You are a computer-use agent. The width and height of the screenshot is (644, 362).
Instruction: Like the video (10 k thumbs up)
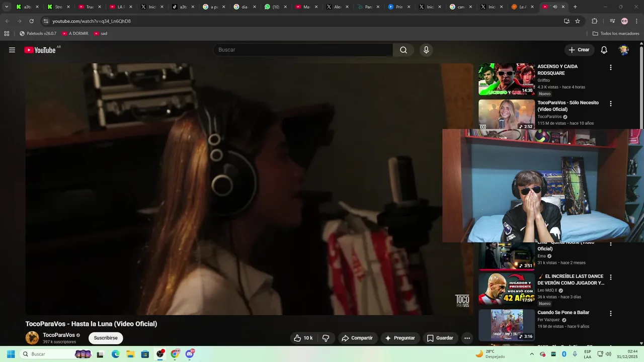303,338
